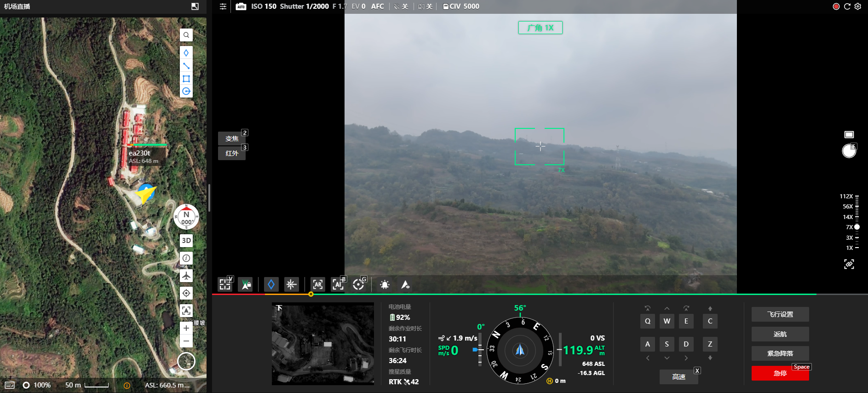Toggle the map 3D view button
Screen dimensions: 868x393
coord(186,240)
